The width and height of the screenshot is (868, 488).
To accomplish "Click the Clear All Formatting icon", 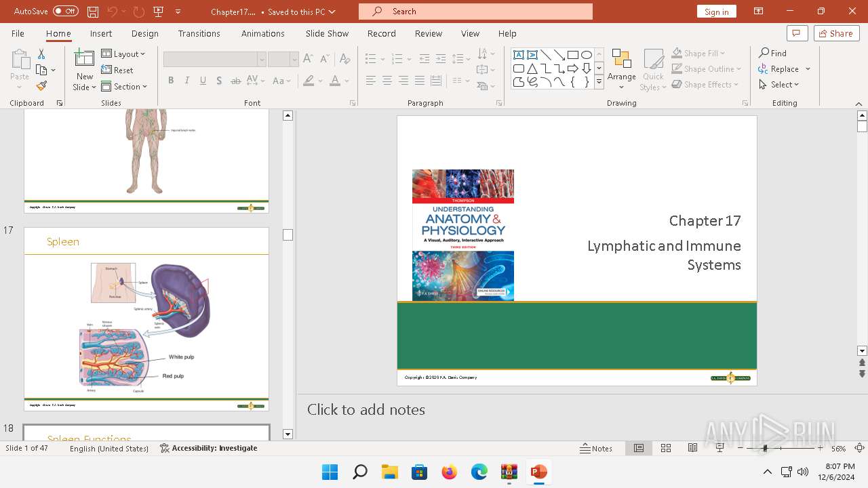I will pos(344,59).
